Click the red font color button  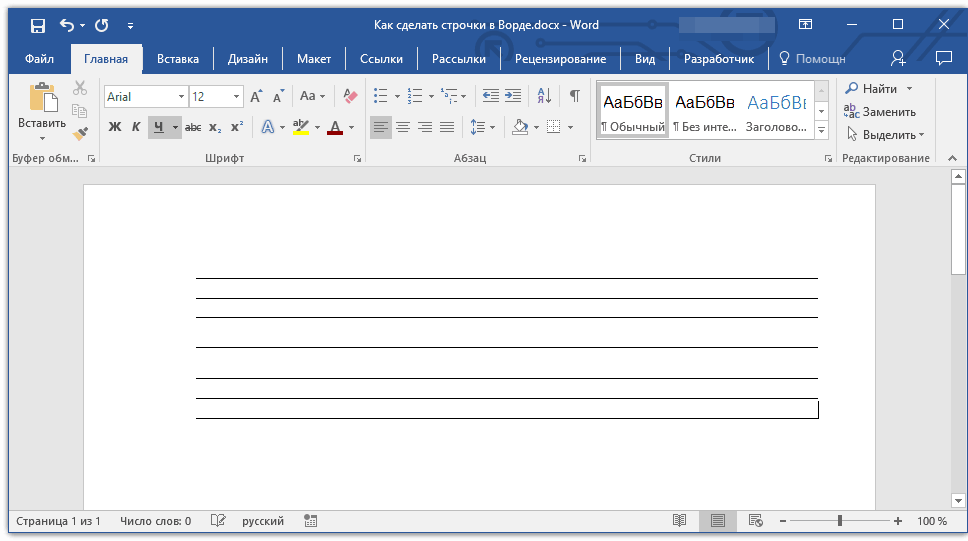click(335, 127)
